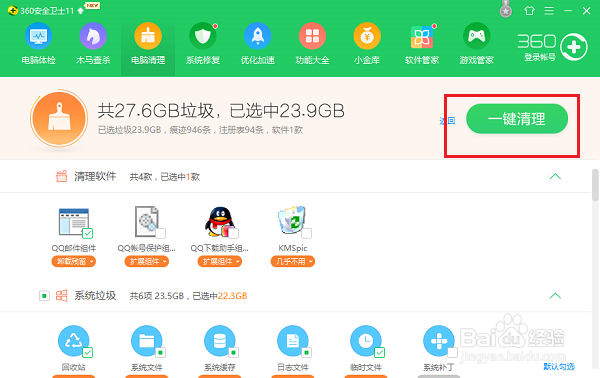Click the 系统补丁 plus icon
The width and height of the screenshot is (600, 378).
(x=439, y=341)
